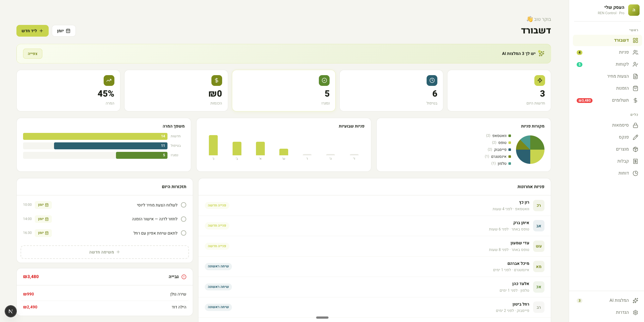
Task: Click the green חדשות funnel bar
Action: [x=95, y=136]
